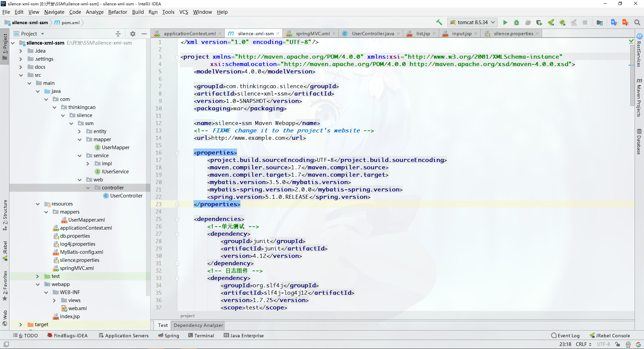Screen dimensions: 644x349
Task: Open the Refactor menu
Action: tap(118, 12)
